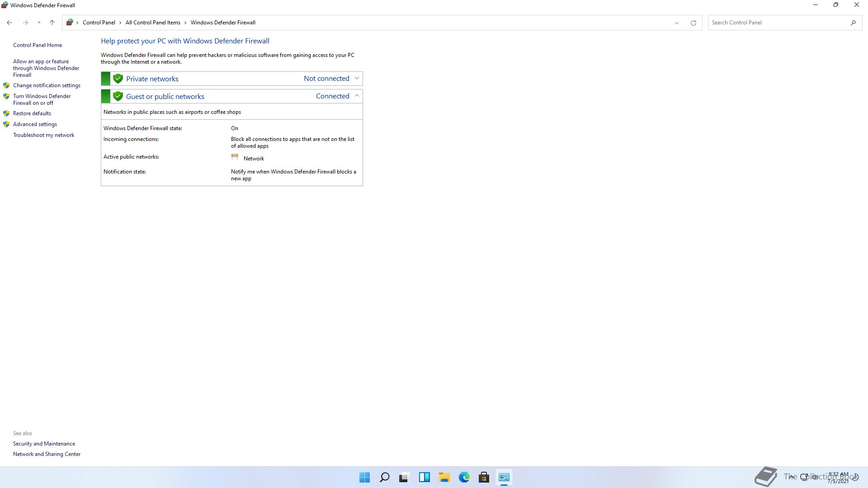Open Advanced settings
868x488 pixels.
tap(35, 124)
